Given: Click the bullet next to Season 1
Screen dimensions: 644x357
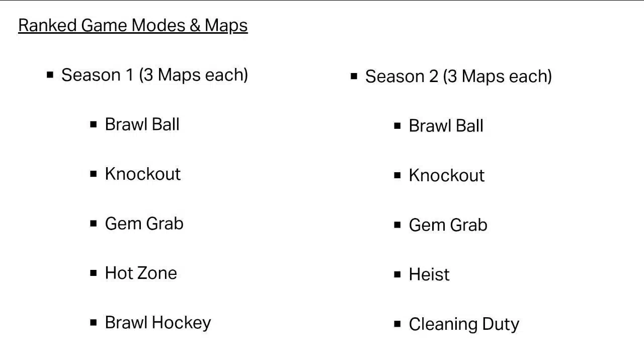Looking at the screenshot, I should click(50, 75).
